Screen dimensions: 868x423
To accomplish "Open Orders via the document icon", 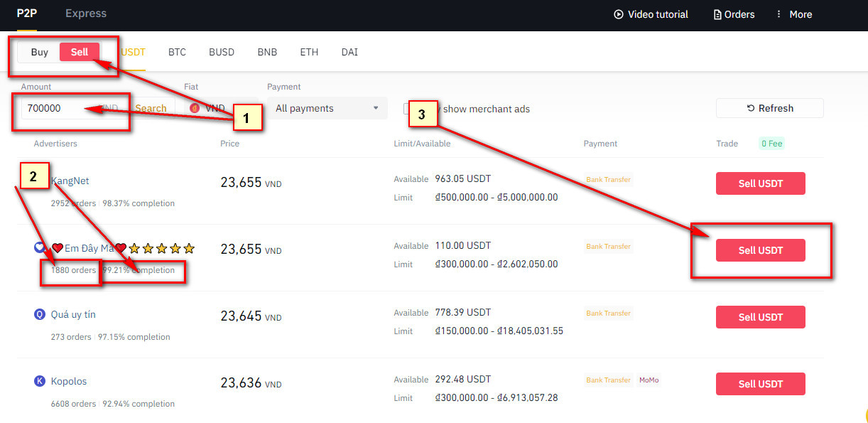I will pyautogui.click(x=717, y=14).
